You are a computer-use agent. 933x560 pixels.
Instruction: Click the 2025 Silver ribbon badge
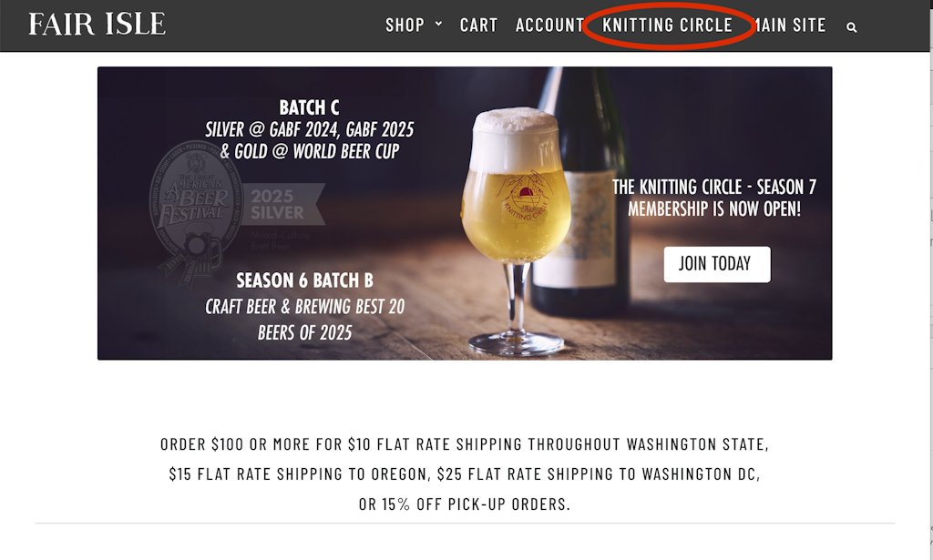pos(278,205)
